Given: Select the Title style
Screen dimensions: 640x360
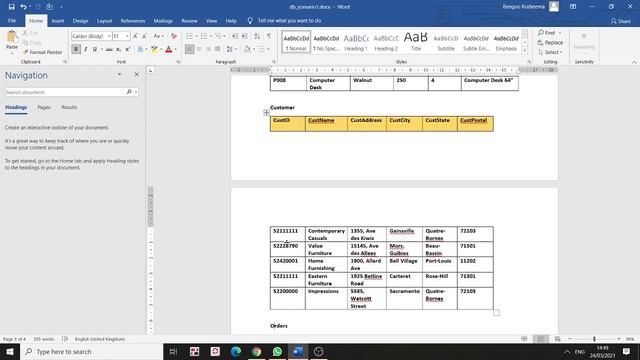Looking at the screenshot, I should 416,42.
